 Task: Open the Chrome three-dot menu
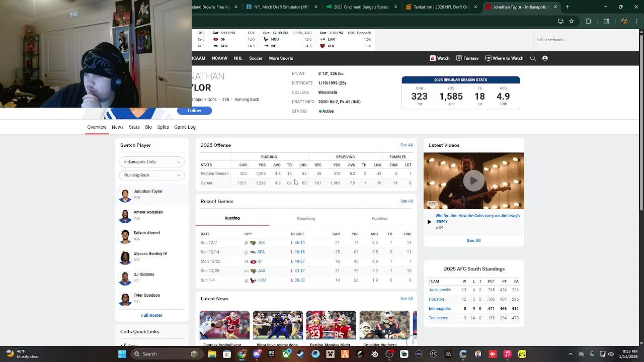click(x=636, y=21)
